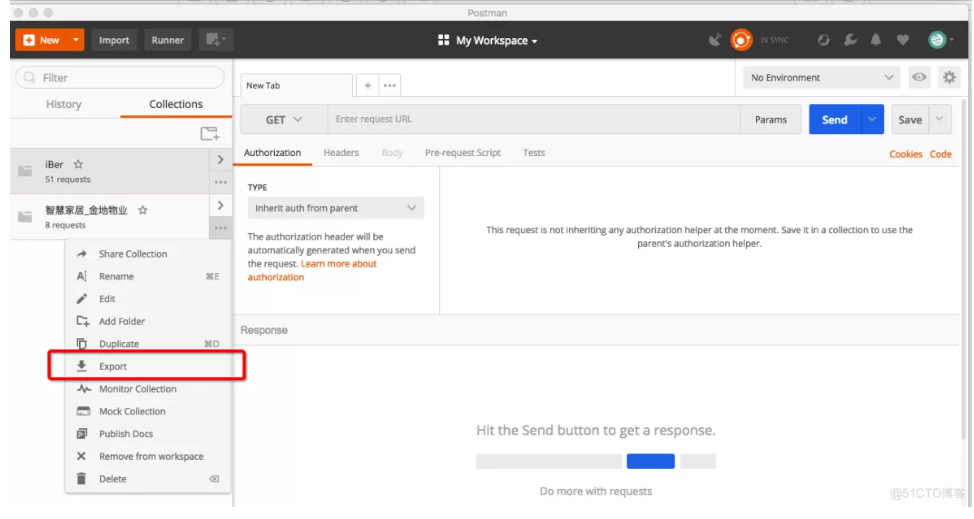The height and width of the screenshot is (519, 974).
Task: Click the orange sync status icon
Action: pyautogui.click(x=741, y=40)
